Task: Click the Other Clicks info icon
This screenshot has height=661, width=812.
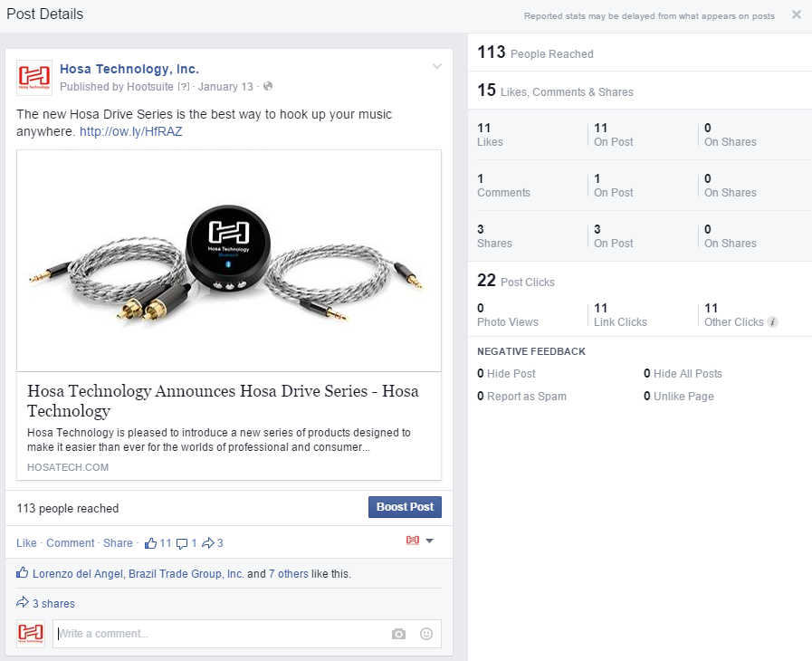Action: point(772,322)
